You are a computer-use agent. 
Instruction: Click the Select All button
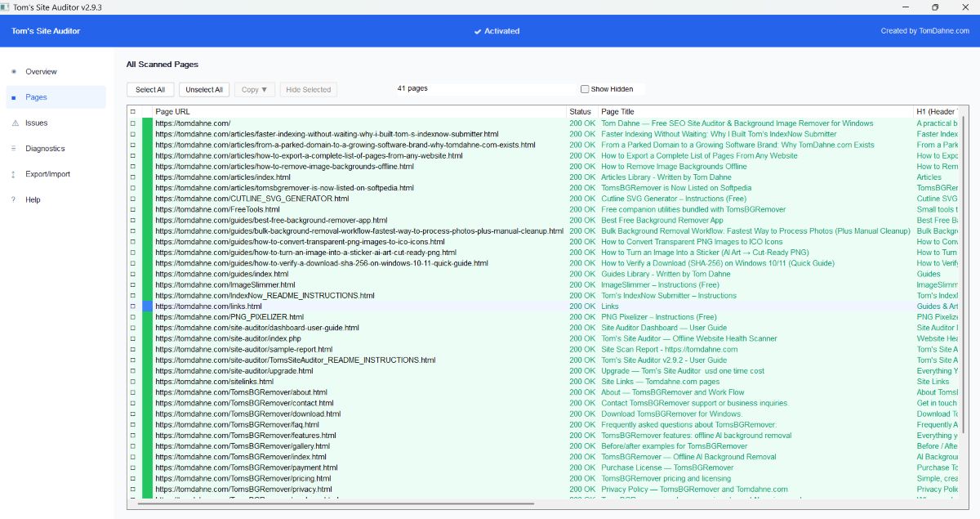[x=149, y=90]
